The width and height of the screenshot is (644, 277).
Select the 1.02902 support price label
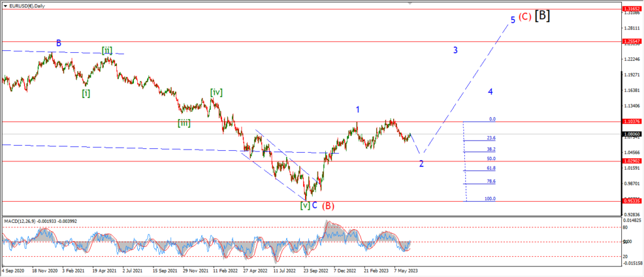coord(631,161)
